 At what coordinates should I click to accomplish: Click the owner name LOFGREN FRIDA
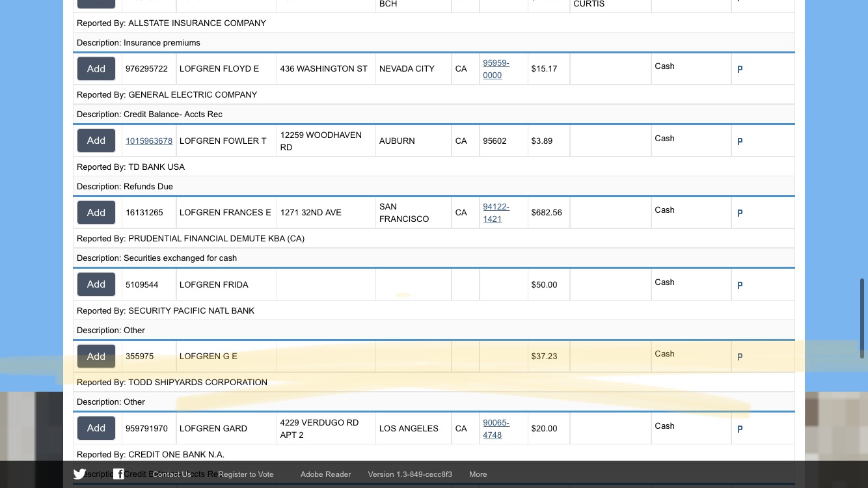pos(214,284)
